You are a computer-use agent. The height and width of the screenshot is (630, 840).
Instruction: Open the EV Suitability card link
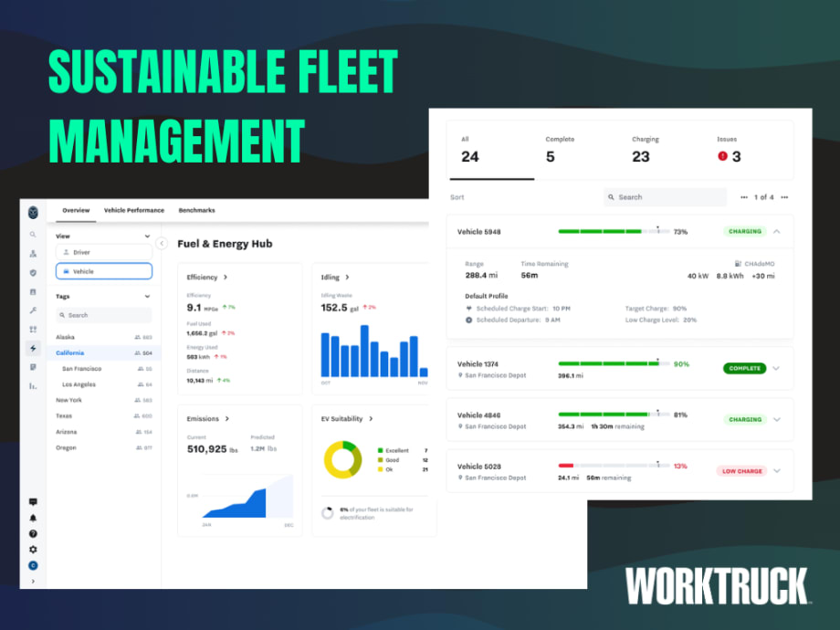[347, 418]
